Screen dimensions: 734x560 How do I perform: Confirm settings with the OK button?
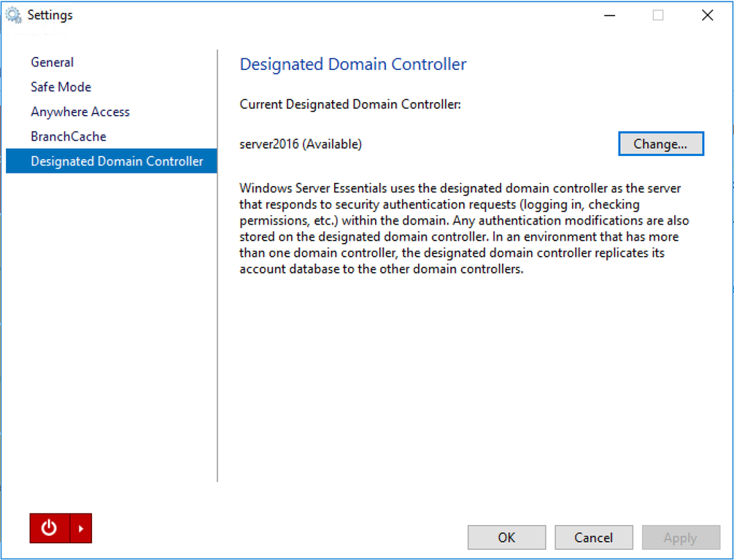pos(506,538)
